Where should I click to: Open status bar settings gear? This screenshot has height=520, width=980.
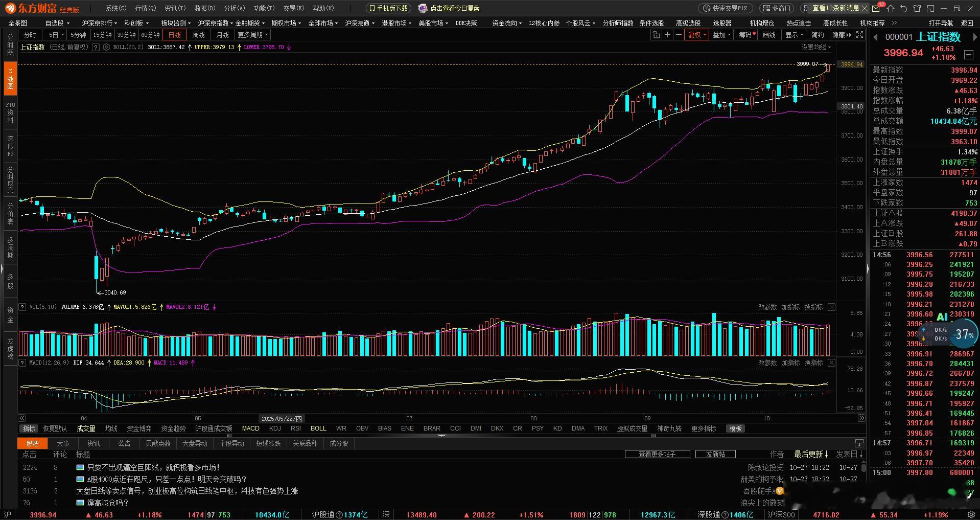[x=972, y=514]
